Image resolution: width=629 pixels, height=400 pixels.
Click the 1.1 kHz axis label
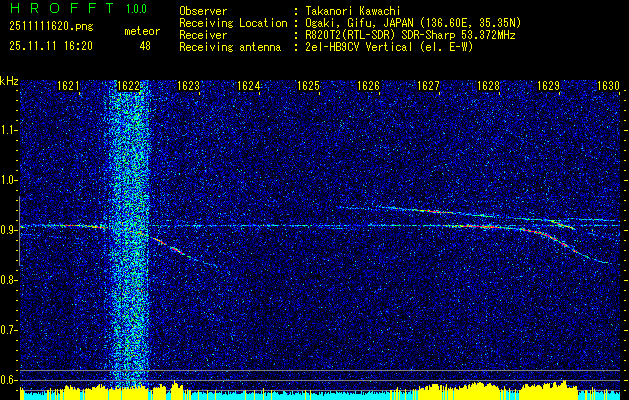(9, 130)
